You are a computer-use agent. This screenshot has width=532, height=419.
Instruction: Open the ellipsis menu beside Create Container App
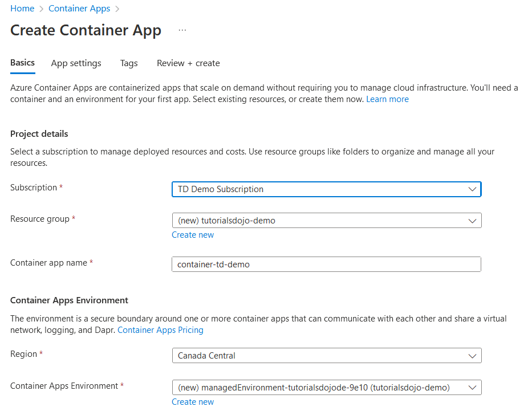[182, 30]
